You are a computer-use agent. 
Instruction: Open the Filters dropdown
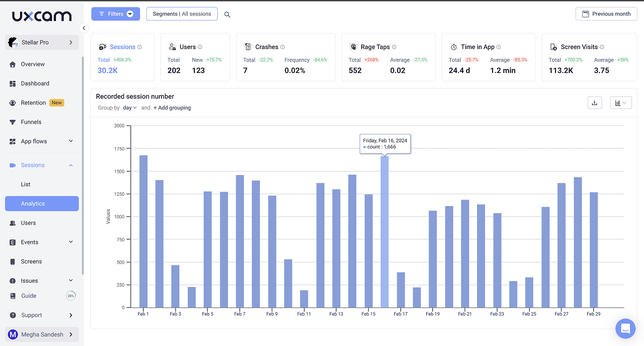115,14
